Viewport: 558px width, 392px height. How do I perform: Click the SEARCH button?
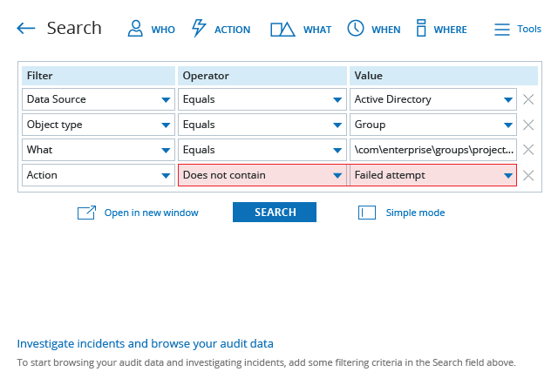(275, 212)
